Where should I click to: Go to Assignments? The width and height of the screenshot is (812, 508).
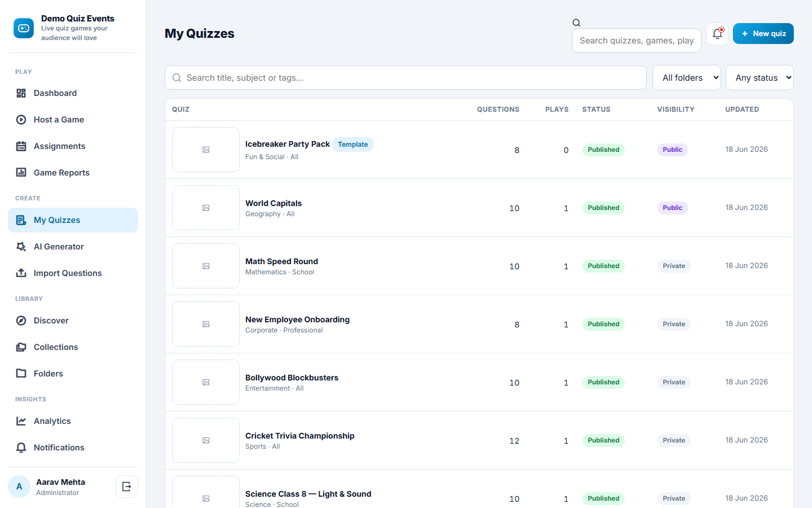[x=73, y=146]
